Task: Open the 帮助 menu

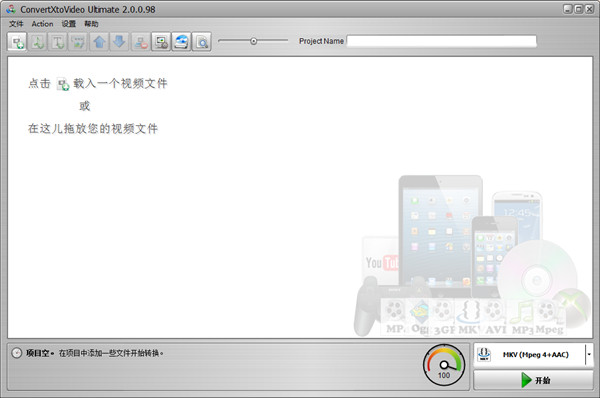Action: pyautogui.click(x=91, y=24)
